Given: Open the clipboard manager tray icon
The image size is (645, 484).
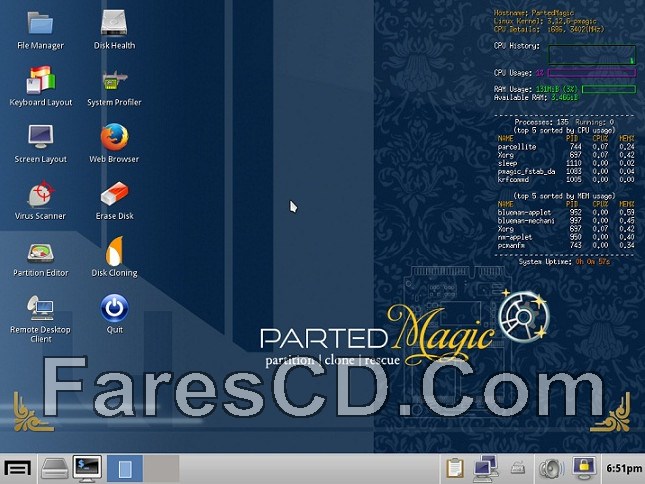Looking at the screenshot, I should coord(455,468).
